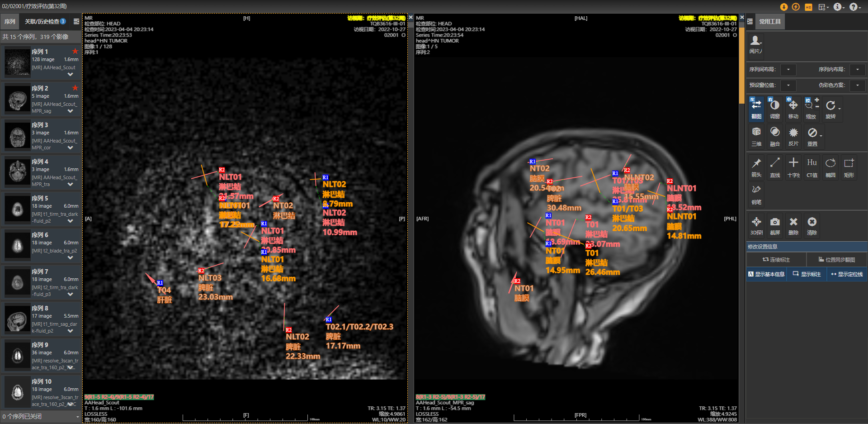Switch to the 序列 tab
This screenshot has width=868, height=424.
[x=9, y=21]
